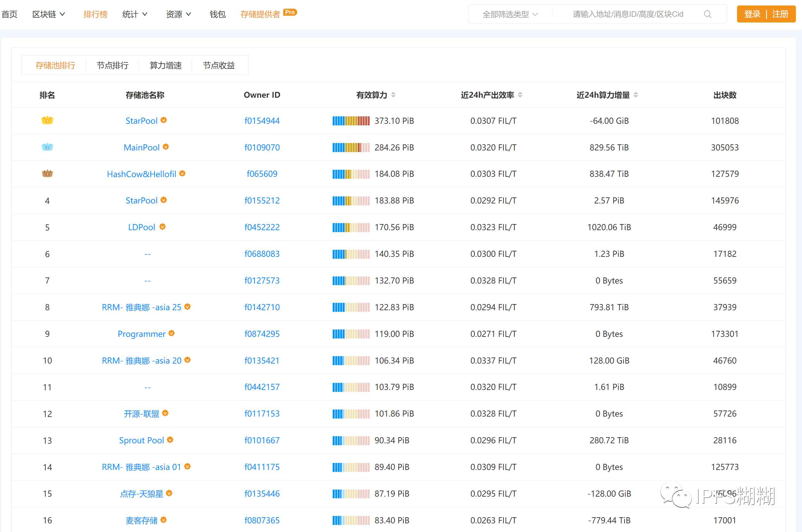Image resolution: width=802 pixels, height=532 pixels.
Task: Open 存储提供者 in the navigation
Action: 260,14
